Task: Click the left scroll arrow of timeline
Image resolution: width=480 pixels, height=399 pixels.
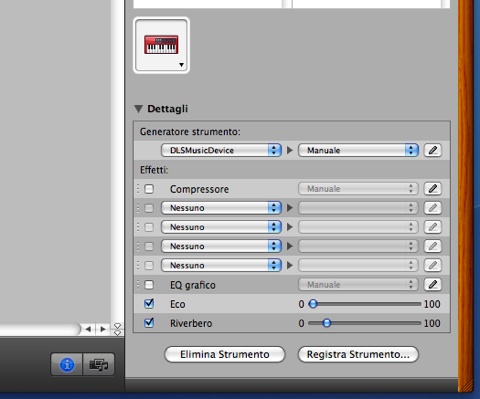Action: pyautogui.click(x=88, y=329)
